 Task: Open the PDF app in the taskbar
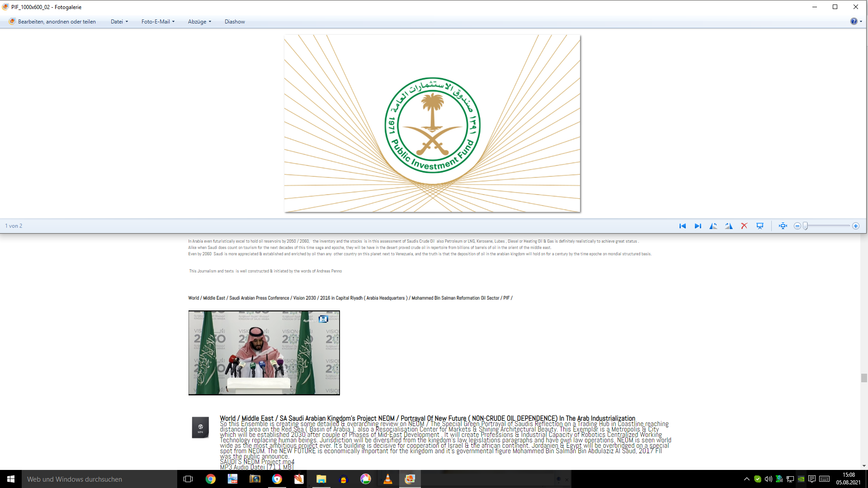[x=233, y=479]
